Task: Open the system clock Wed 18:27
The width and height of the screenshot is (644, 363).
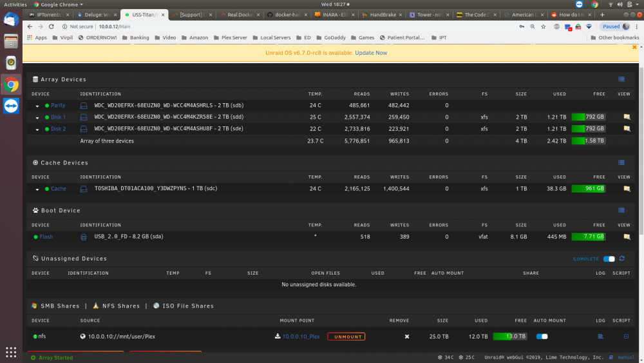Action: pyautogui.click(x=335, y=5)
